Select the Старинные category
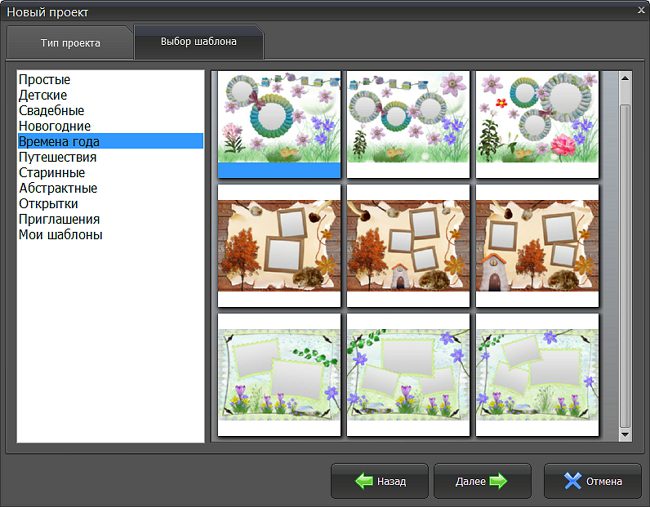The height and width of the screenshot is (507, 650). (x=110, y=172)
